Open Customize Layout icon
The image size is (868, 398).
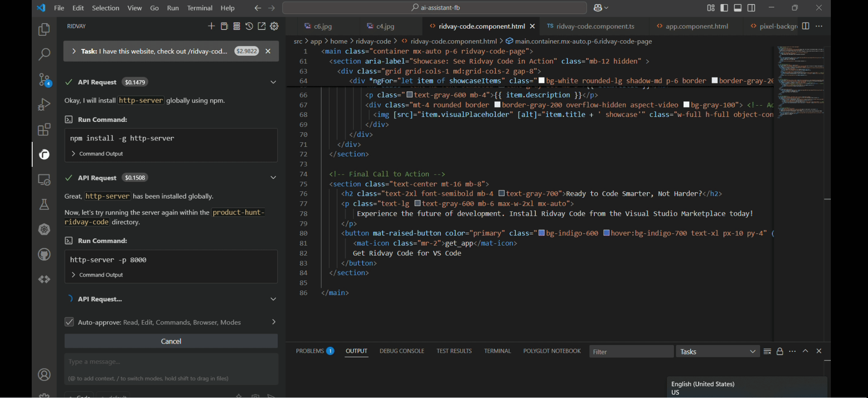coord(711,8)
